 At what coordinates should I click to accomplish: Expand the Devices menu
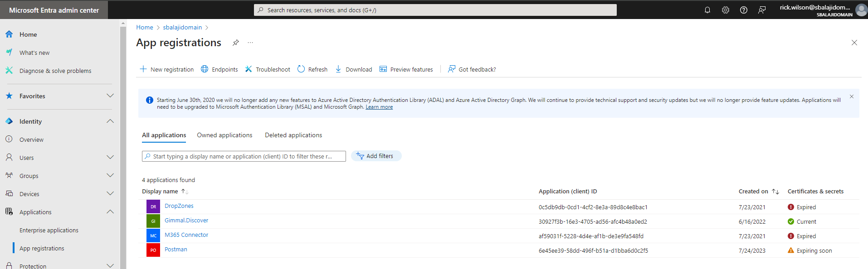(110, 194)
